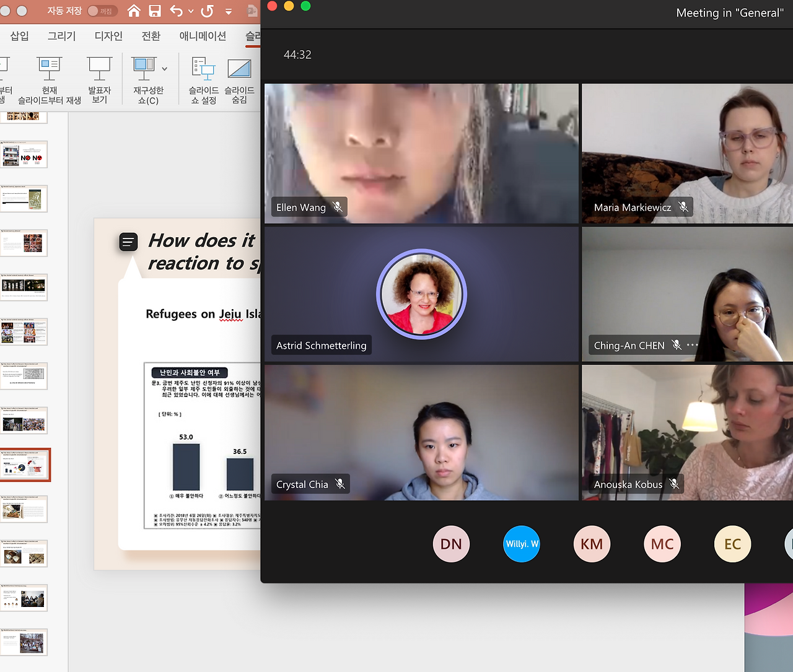The image size is (793, 672).
Task: Undo the last action in PowerPoint
Action: [177, 11]
